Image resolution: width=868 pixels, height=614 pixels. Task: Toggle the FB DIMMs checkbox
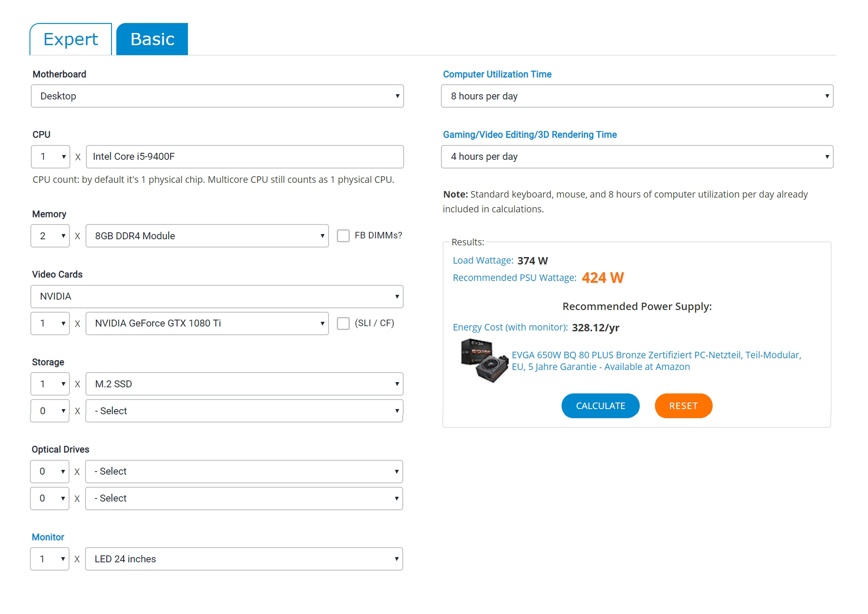[x=343, y=236]
